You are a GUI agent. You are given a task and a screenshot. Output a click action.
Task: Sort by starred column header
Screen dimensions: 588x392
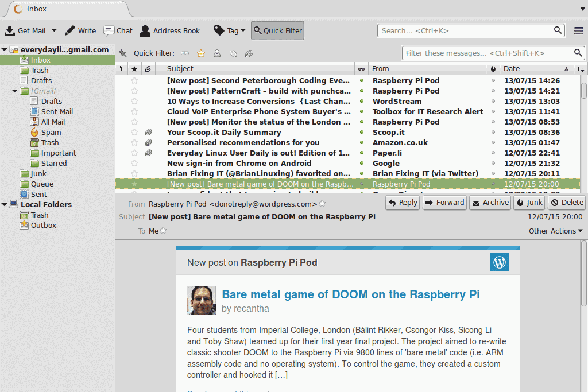(x=134, y=68)
